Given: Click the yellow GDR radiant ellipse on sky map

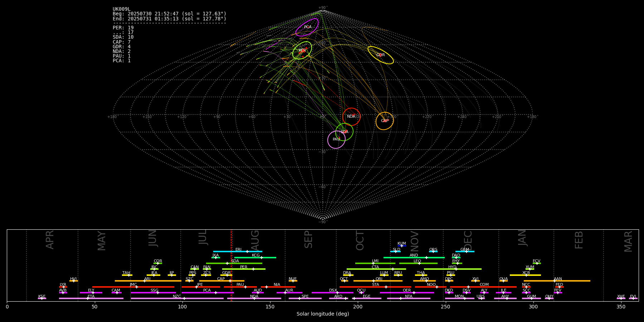Looking at the screenshot, I should [x=381, y=55].
